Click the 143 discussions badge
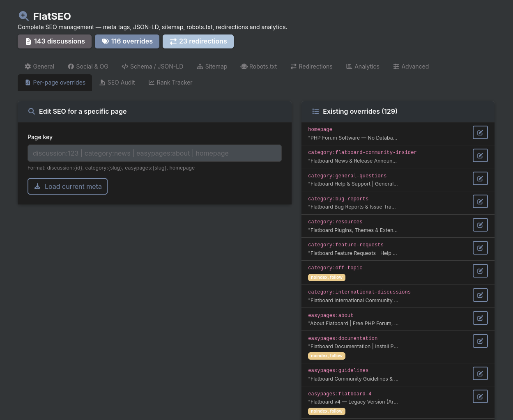Viewport: 513px width, 420px height. coord(55,41)
